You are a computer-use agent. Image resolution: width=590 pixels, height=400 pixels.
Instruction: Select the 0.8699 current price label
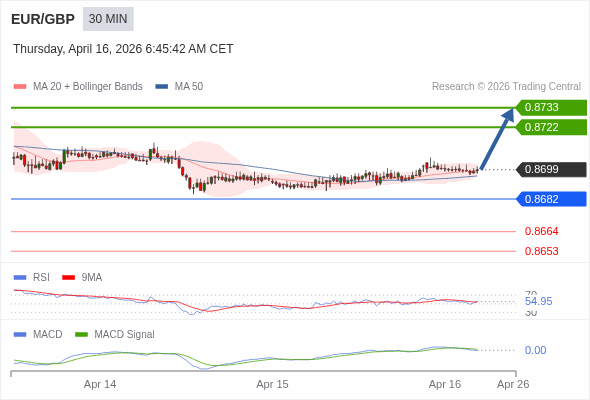(551, 169)
